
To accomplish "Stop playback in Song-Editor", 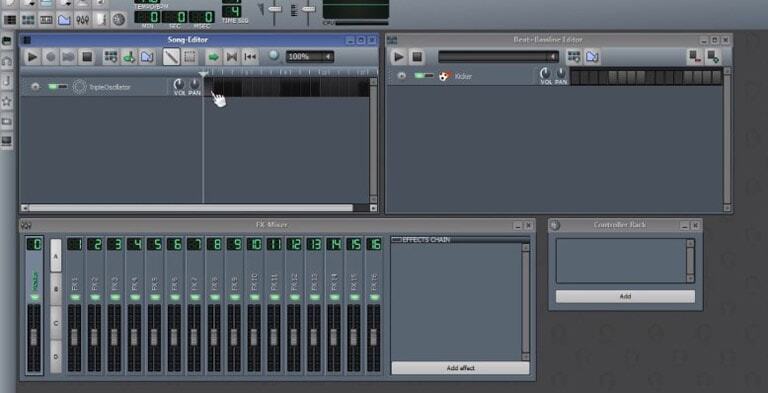I will point(87,57).
